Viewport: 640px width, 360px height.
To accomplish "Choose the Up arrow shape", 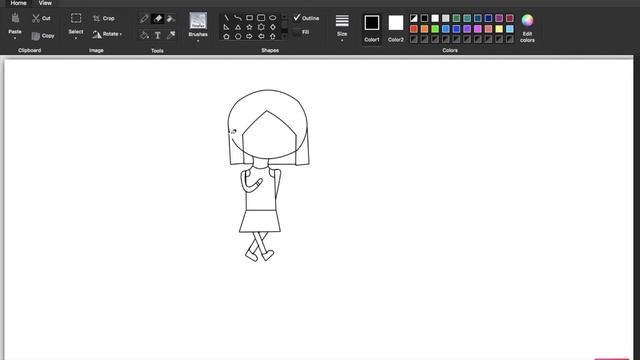I will tap(273, 36).
